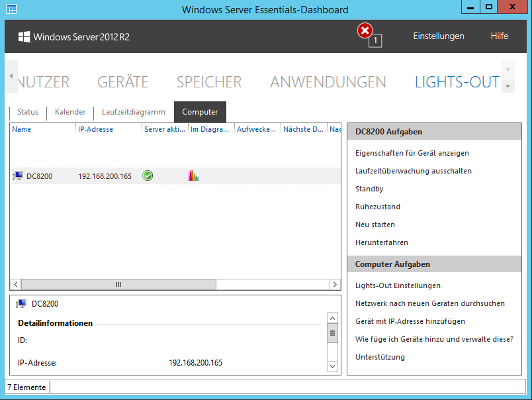The image size is (532, 400).
Task: Sort by the Aufwecke... column header
Action: [256, 129]
